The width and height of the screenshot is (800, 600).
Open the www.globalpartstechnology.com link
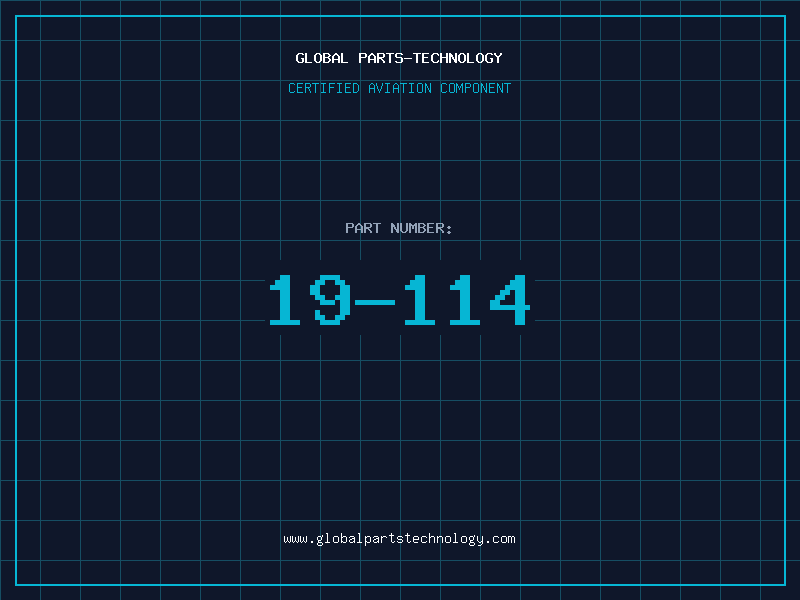tap(399, 539)
